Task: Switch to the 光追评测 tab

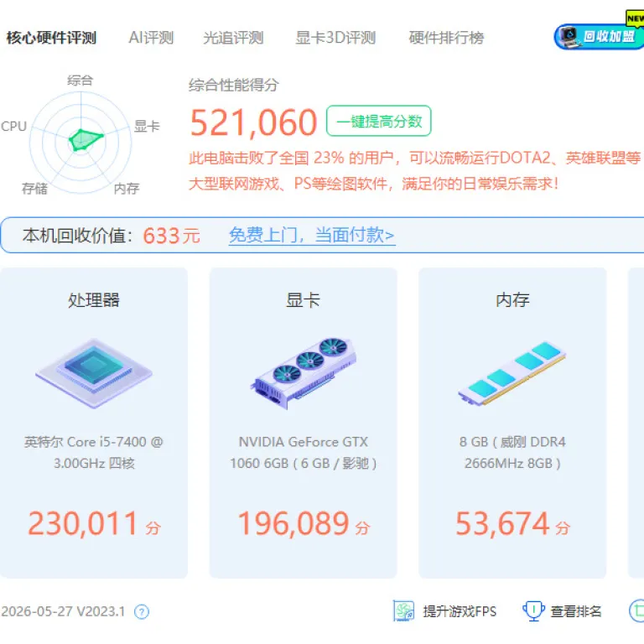Action: (233, 38)
